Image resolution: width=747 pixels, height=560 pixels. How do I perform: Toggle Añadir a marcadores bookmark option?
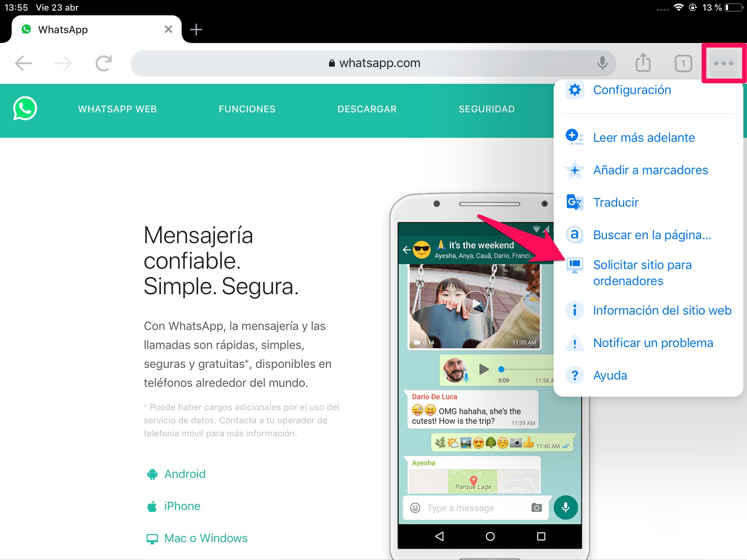[649, 170]
